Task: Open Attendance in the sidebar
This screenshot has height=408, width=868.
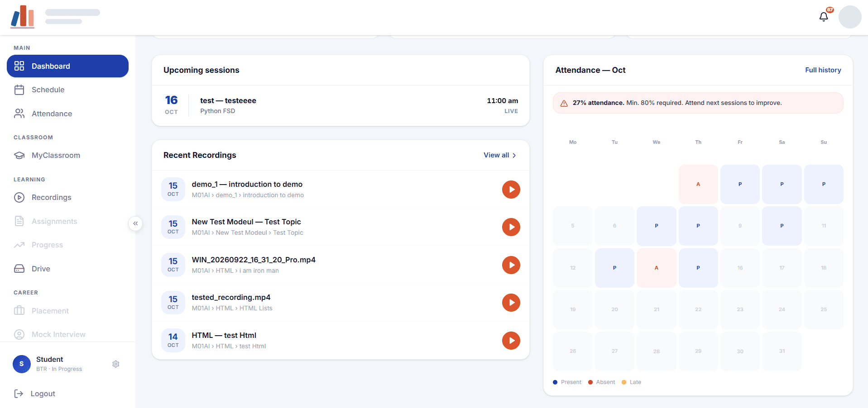Action: (67, 114)
